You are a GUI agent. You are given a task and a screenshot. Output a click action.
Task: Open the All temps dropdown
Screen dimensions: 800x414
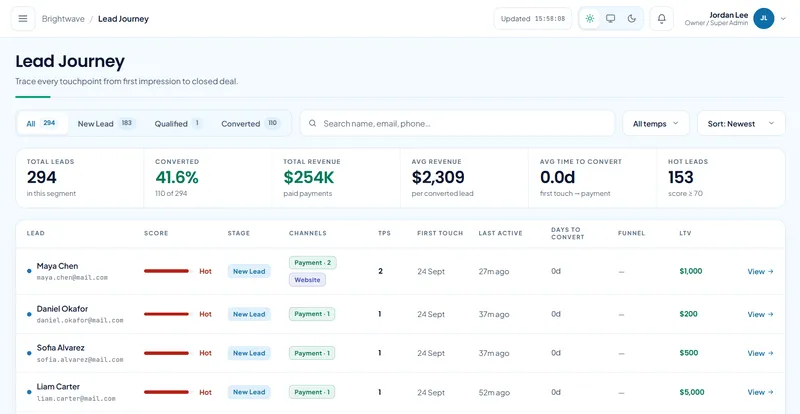(x=656, y=124)
